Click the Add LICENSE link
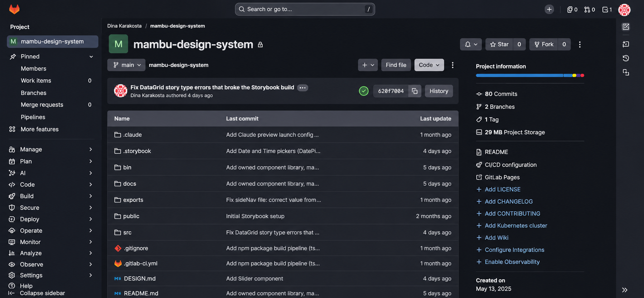This screenshot has width=644, height=298. point(503,189)
